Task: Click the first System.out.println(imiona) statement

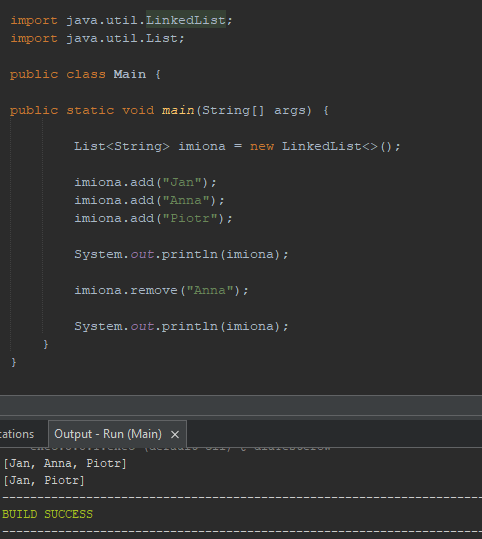Action: click(x=181, y=254)
